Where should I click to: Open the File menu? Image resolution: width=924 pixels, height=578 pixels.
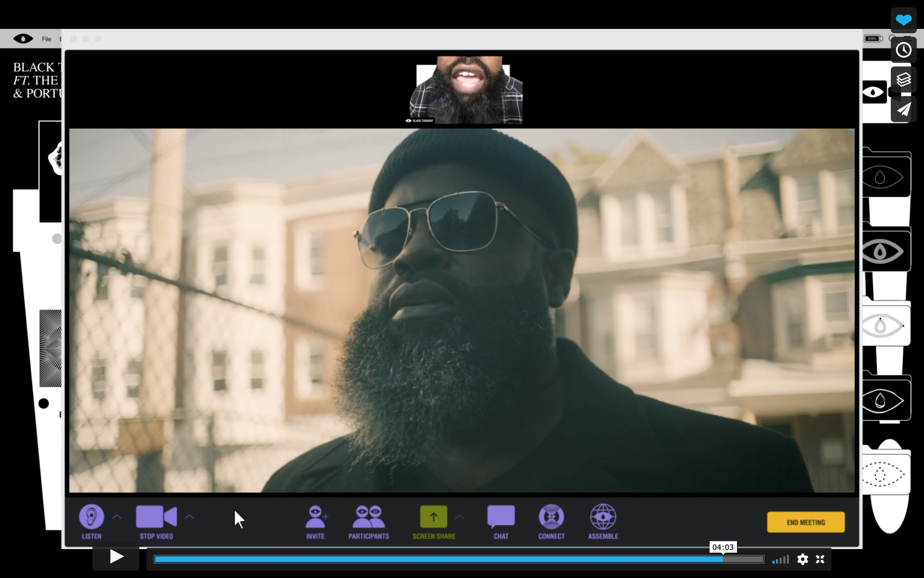pyautogui.click(x=47, y=39)
